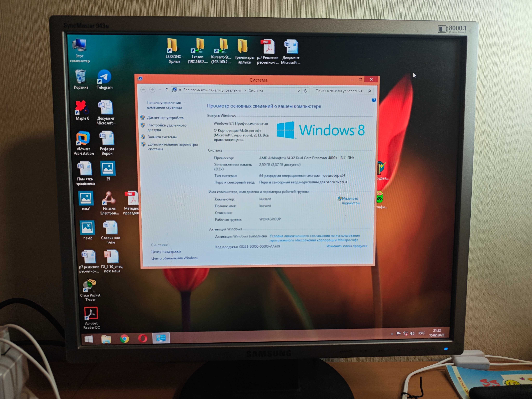This screenshot has height=399, width=532.
Task: Click the AMD Athlon processor text
Action: (306, 158)
